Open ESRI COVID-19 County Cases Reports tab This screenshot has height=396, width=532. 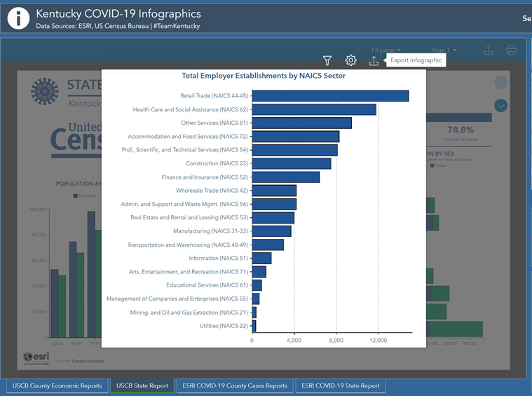[234, 385]
